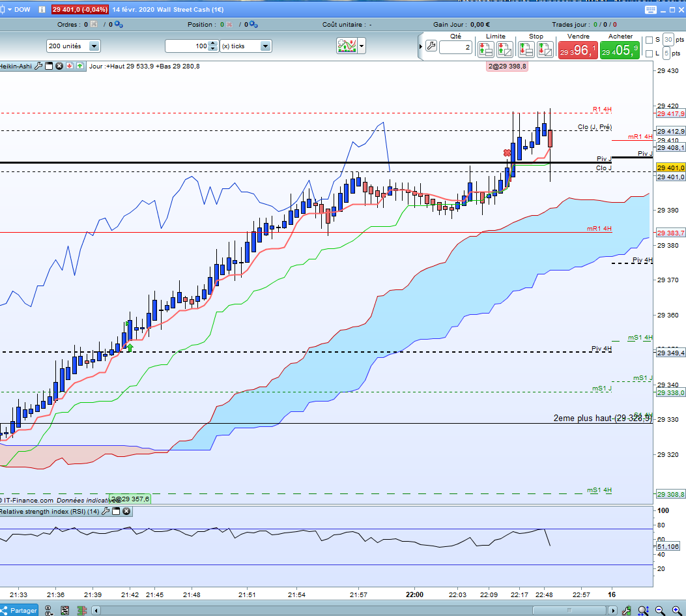
Task: Open Heikin-Ashi wrench settings
Action: click(38, 66)
